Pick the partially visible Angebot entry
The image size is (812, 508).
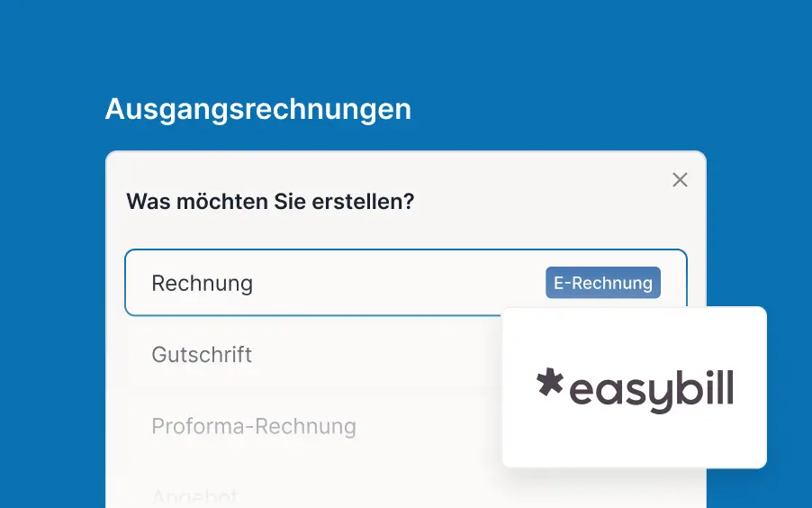[x=194, y=495]
